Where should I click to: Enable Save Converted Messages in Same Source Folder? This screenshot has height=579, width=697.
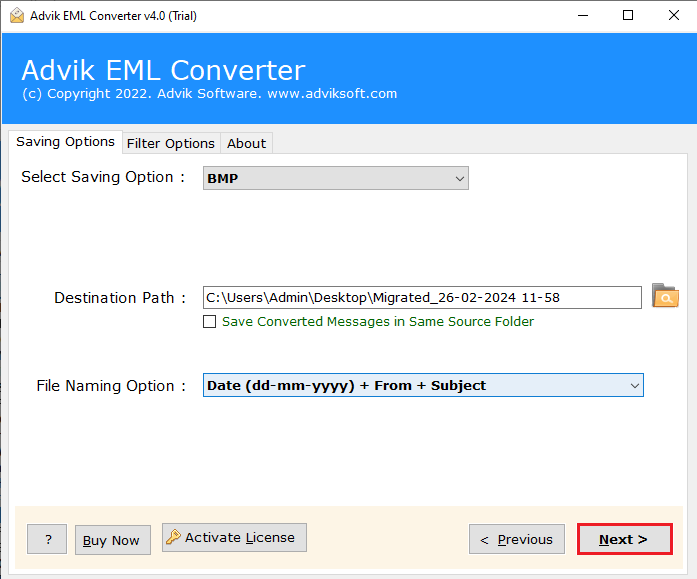[209, 321]
